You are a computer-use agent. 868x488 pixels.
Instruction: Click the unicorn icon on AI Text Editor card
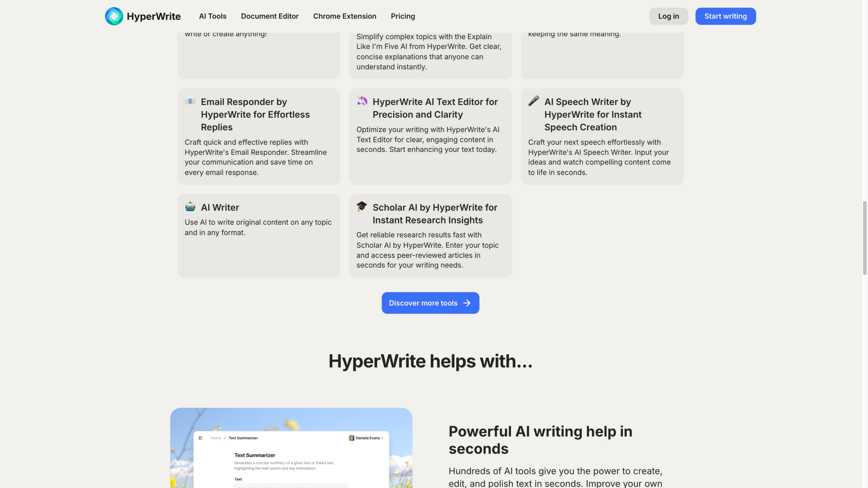362,101
